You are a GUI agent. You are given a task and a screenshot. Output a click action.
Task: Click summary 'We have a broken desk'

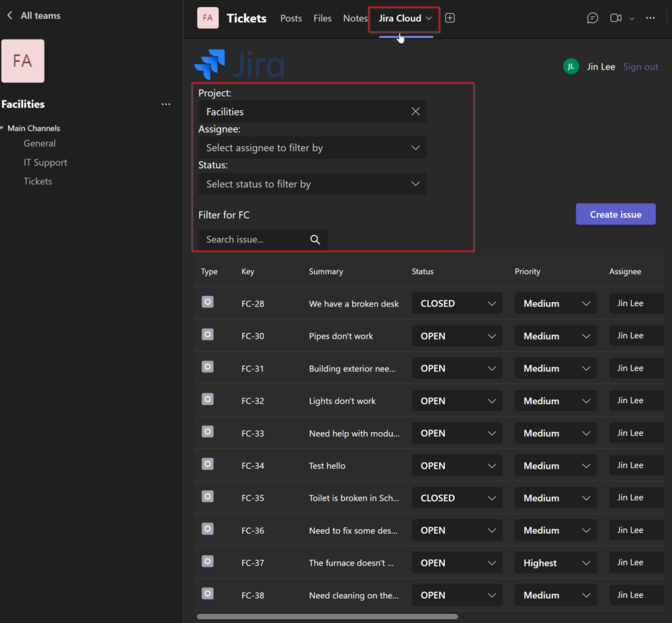tap(354, 304)
